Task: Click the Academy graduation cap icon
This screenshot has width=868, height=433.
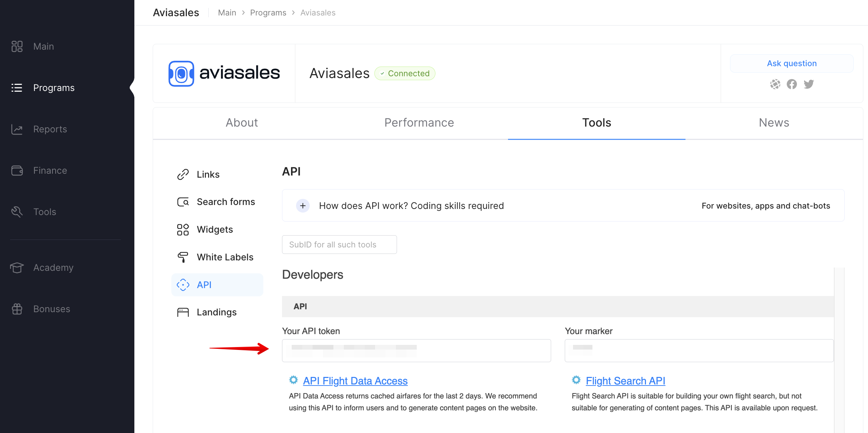Action: pyautogui.click(x=17, y=268)
